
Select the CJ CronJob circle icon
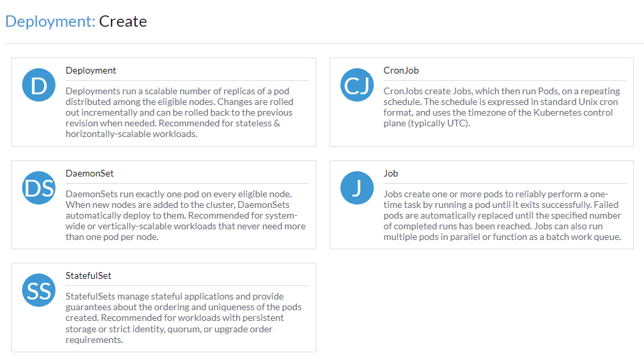357,85
